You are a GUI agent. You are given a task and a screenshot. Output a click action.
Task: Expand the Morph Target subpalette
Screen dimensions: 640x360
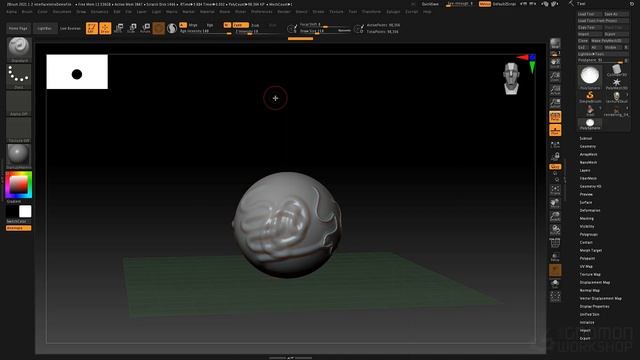pos(591,250)
